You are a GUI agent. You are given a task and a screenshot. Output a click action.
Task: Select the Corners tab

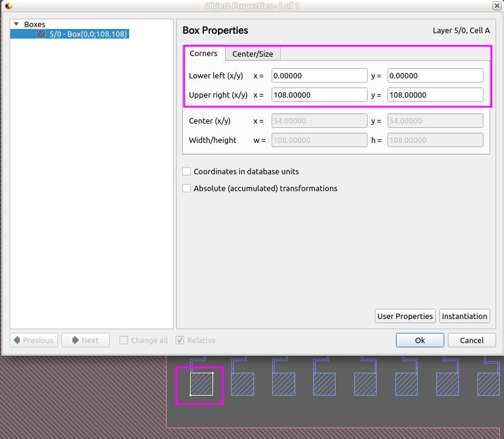point(203,54)
